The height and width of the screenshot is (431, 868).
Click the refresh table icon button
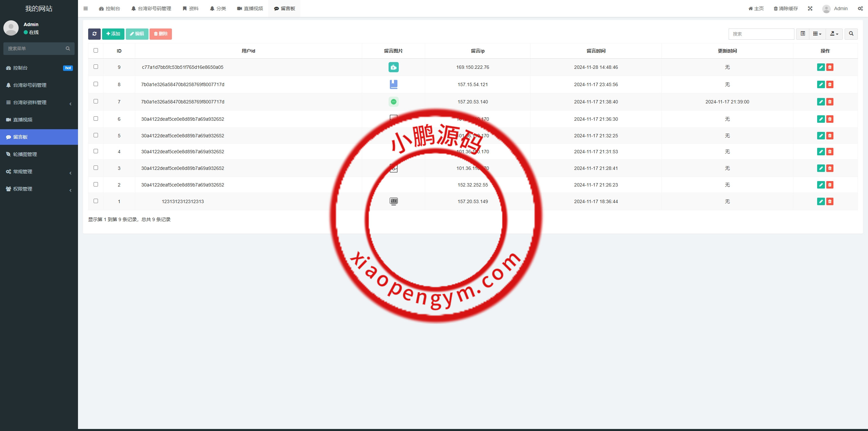click(94, 34)
